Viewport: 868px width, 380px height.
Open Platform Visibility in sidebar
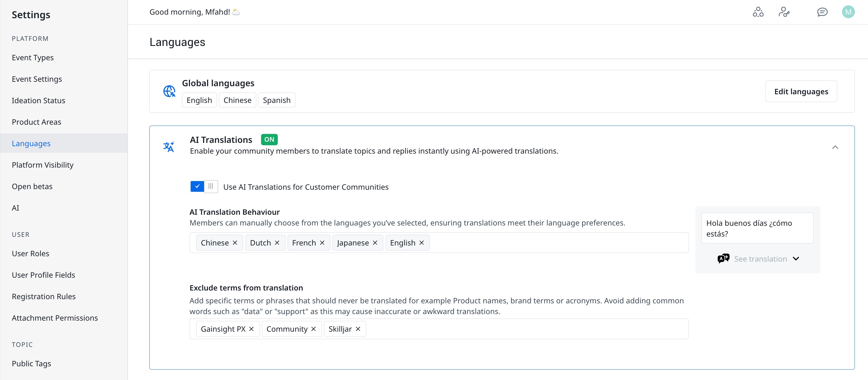(42, 165)
